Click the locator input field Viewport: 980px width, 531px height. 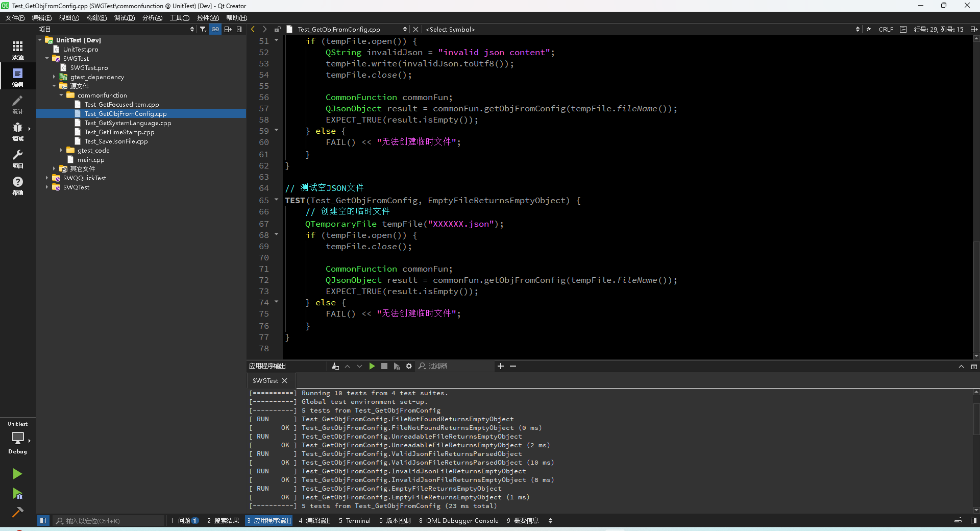[109, 521]
